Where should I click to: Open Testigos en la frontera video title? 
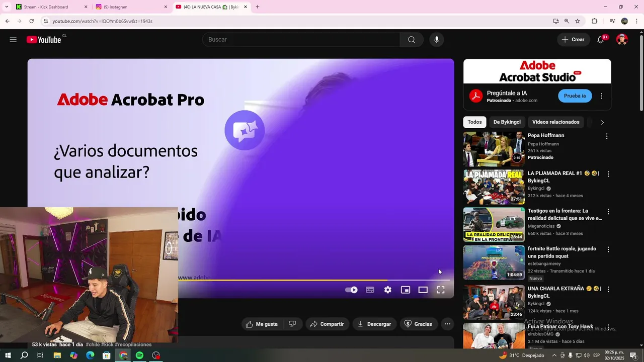click(565, 215)
